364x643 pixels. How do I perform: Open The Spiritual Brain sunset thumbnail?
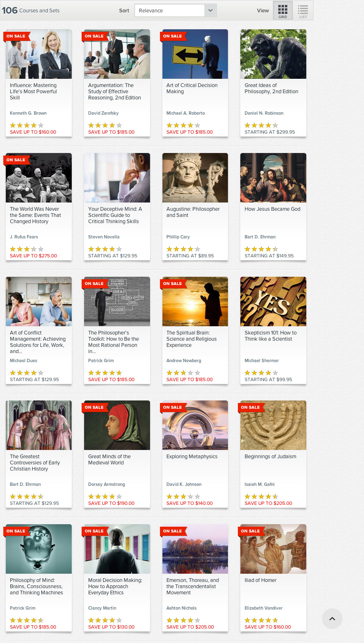195,301
